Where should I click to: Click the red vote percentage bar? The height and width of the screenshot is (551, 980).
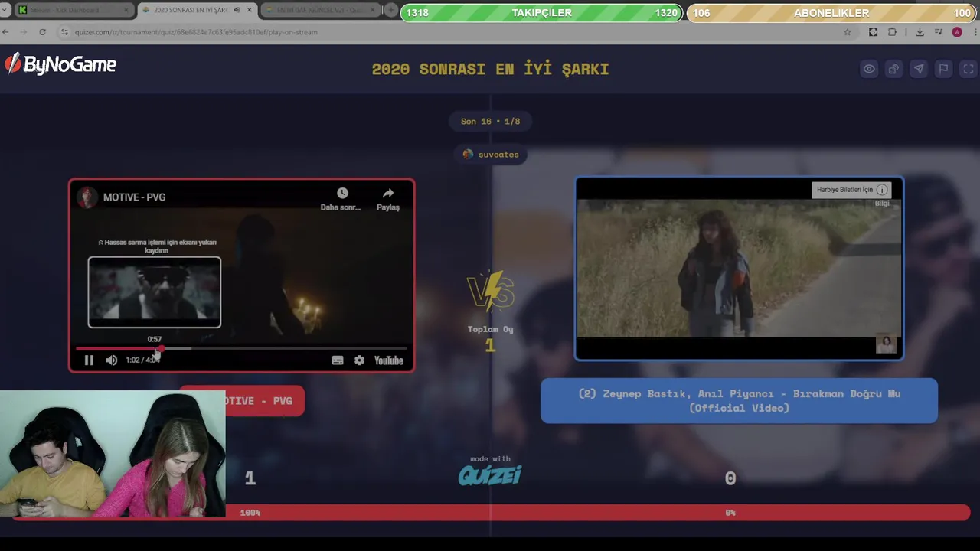(x=490, y=513)
